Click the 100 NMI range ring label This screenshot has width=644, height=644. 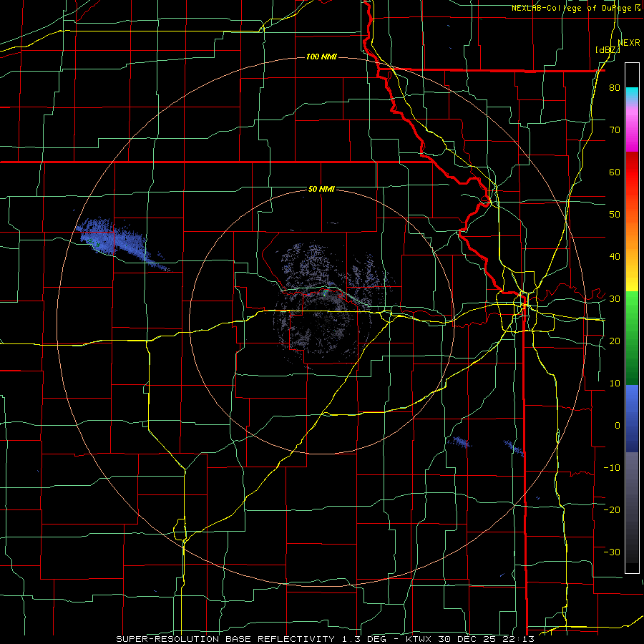[321, 57]
